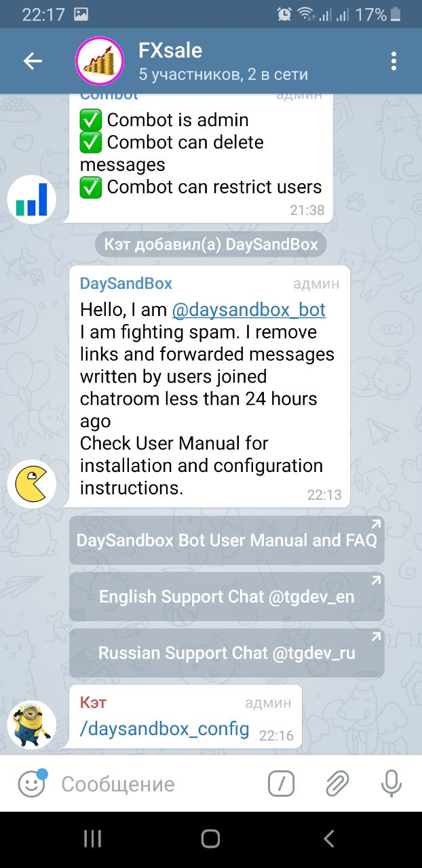Viewport: 422px width, 868px height.
Task: Focus the Сообщение message input field
Action: pos(159,785)
